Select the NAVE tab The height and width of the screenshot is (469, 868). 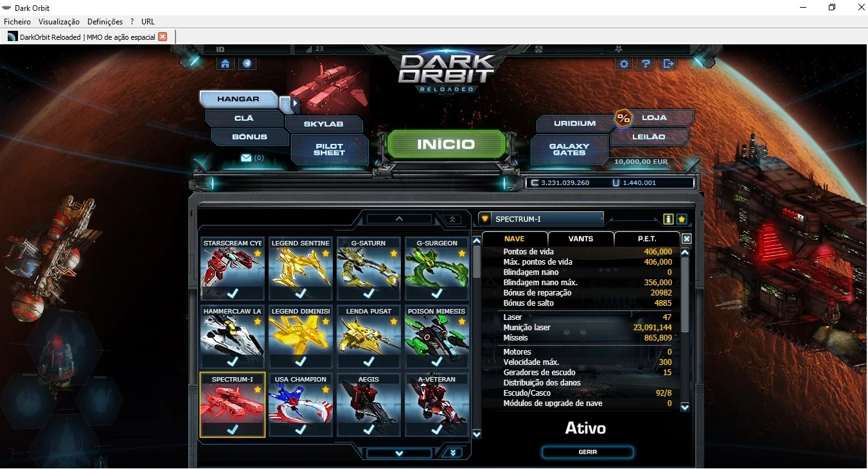click(515, 239)
